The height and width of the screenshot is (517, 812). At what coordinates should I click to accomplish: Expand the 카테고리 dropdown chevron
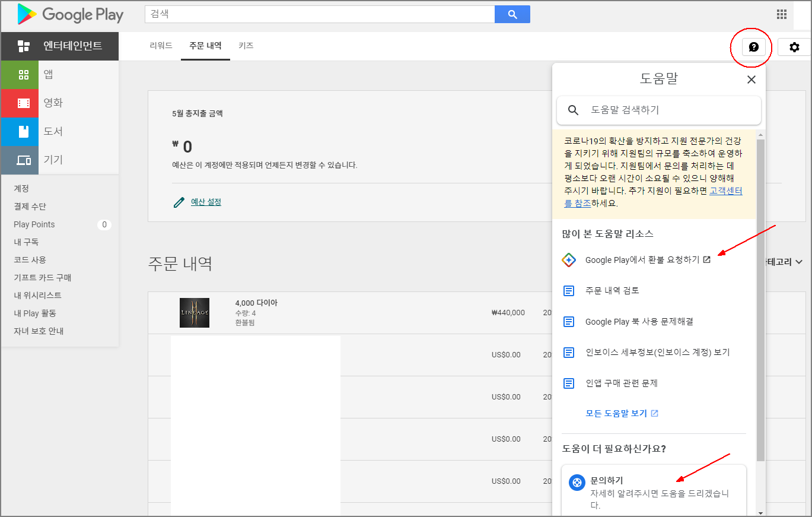click(798, 262)
